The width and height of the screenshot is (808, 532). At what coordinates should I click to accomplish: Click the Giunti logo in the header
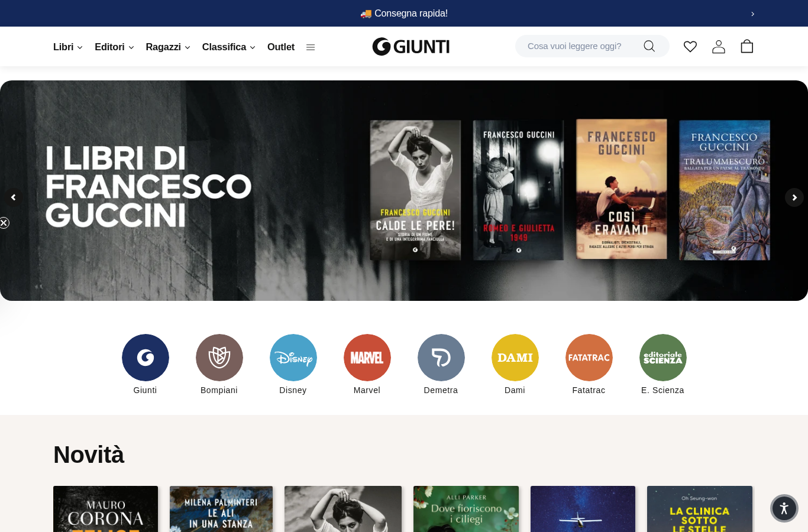coord(411,46)
